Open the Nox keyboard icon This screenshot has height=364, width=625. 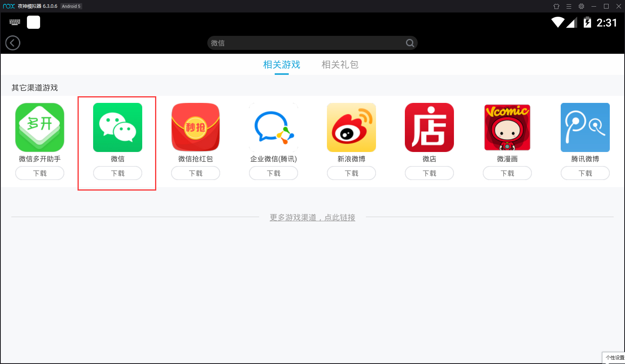[14, 22]
